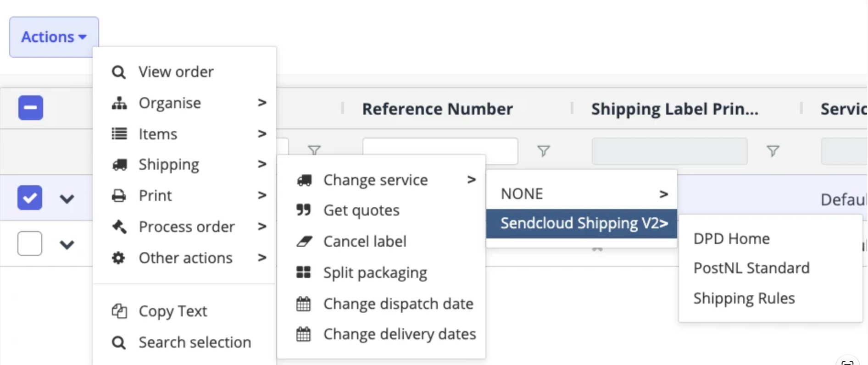
Task: Click Copy Text in the Actions menu
Action: point(184,311)
